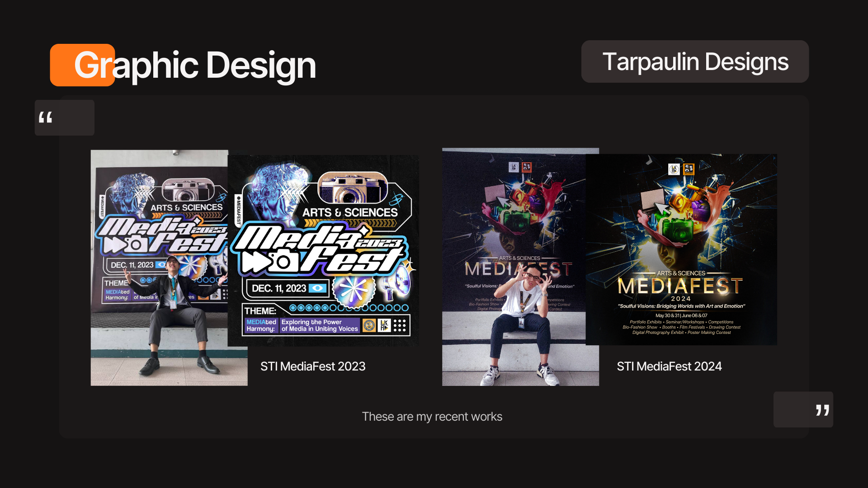The height and width of the screenshot is (488, 868).
Task: Click the white camera icon in the Media Fest logo
Action: [284, 262]
